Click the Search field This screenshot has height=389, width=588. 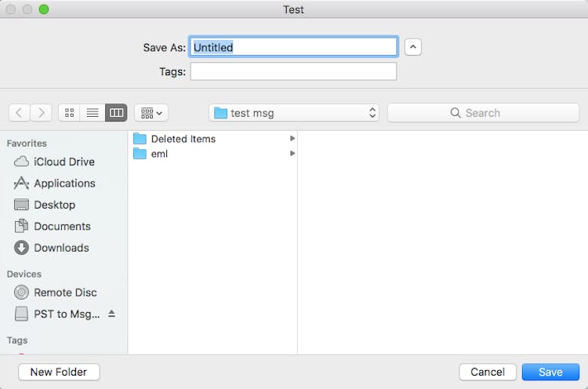[483, 113]
